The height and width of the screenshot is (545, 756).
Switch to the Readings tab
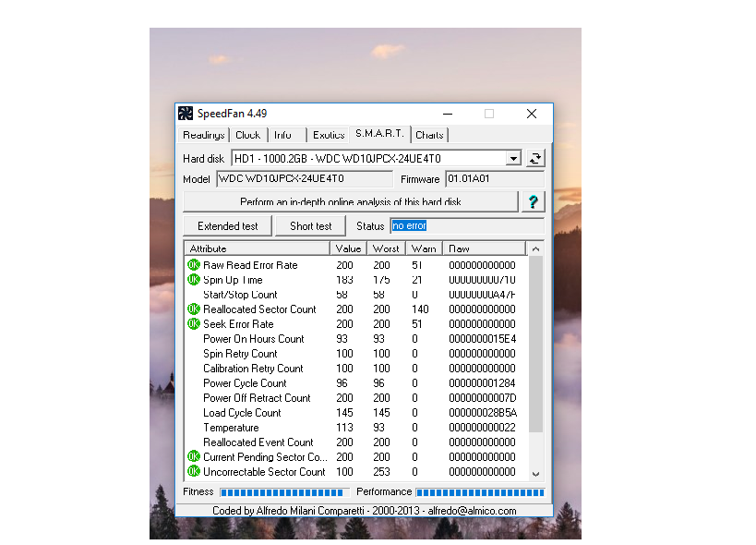pyautogui.click(x=203, y=135)
